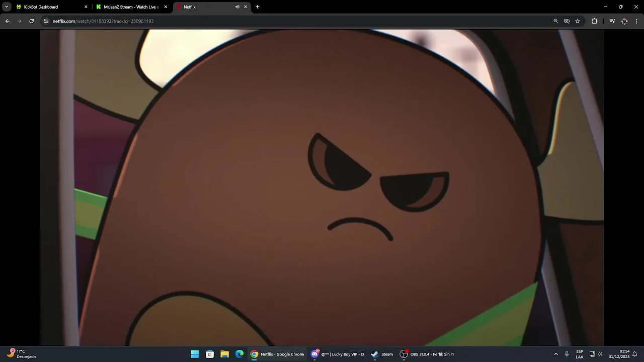Open the notifications bell
Screen dimensions: 644x362
[x=635, y=354]
